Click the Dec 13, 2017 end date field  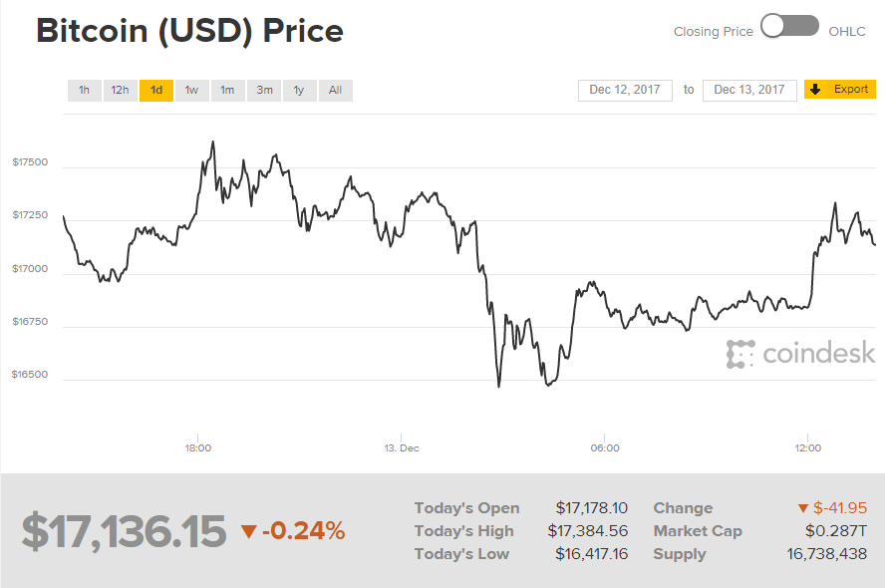(749, 90)
